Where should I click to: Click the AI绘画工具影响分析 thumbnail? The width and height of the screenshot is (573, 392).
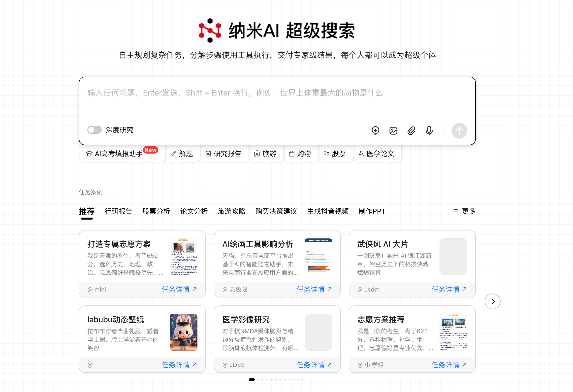[x=318, y=257]
